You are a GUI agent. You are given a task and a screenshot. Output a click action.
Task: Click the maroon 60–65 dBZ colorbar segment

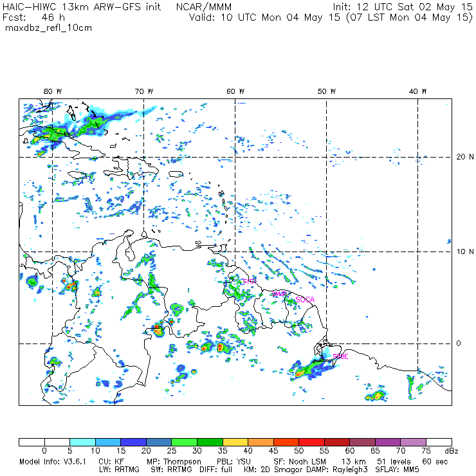[x=362, y=442]
